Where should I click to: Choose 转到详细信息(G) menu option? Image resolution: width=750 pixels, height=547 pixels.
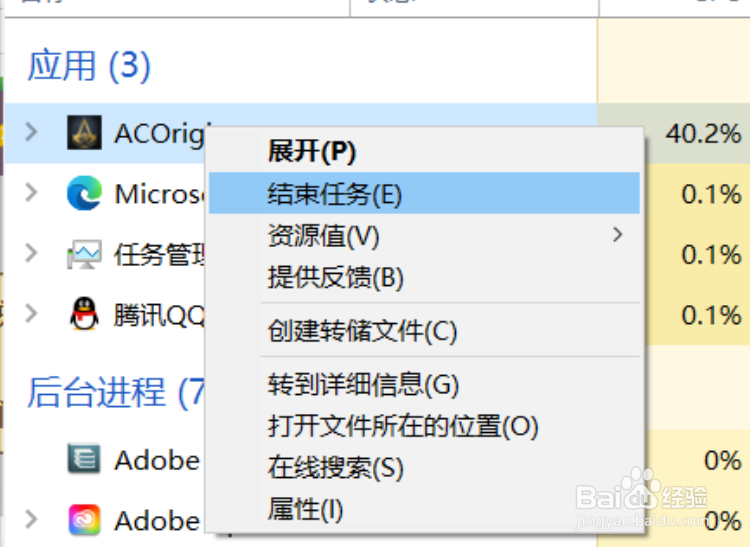[x=363, y=384]
